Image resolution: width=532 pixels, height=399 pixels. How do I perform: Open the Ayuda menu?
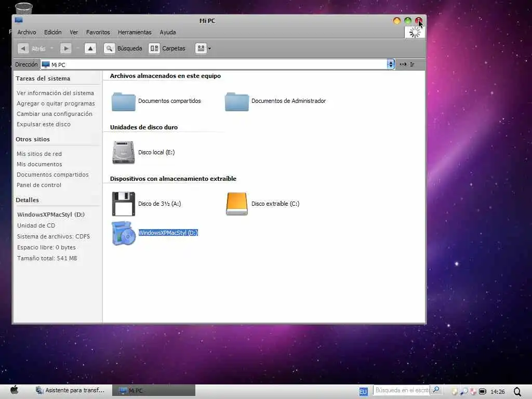168,32
